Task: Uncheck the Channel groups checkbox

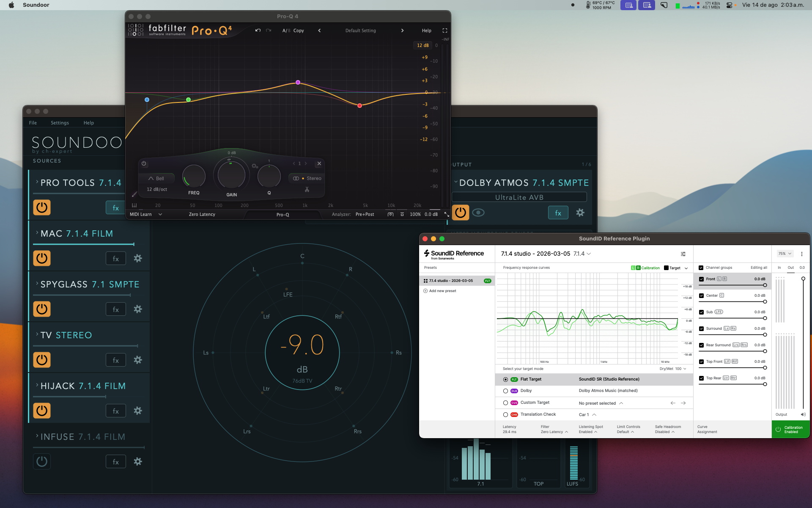Action: [x=701, y=268]
